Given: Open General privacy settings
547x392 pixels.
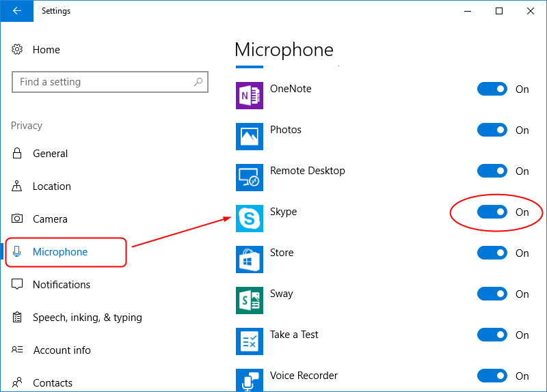Looking at the screenshot, I should tap(50, 153).
